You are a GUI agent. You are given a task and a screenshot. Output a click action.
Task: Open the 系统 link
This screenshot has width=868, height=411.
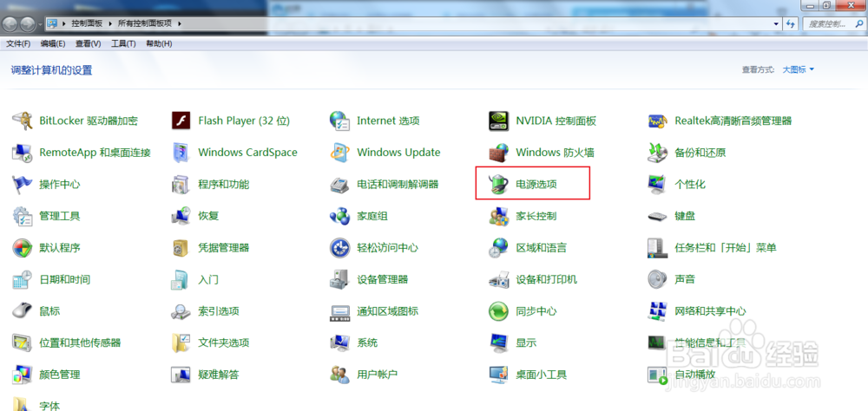coord(367,343)
